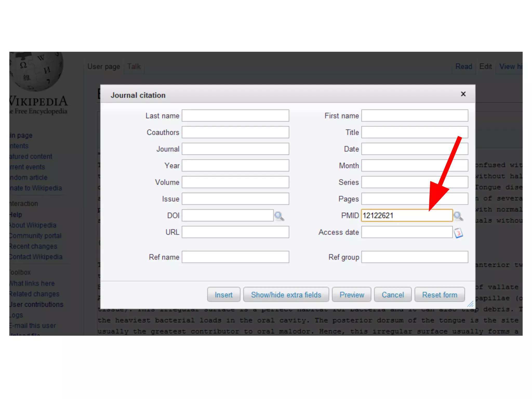Close the Journal citation dialog
The height and width of the screenshot is (399, 532).
463,94
